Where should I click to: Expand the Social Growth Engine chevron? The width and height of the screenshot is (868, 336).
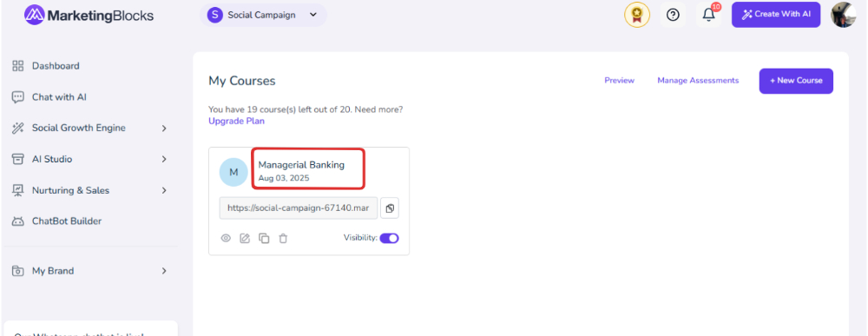pos(164,128)
